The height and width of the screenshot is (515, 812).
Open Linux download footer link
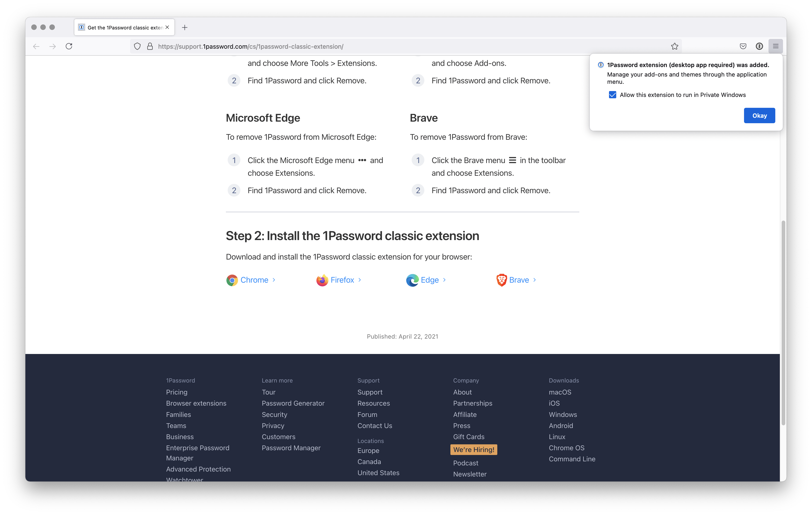coord(557,437)
